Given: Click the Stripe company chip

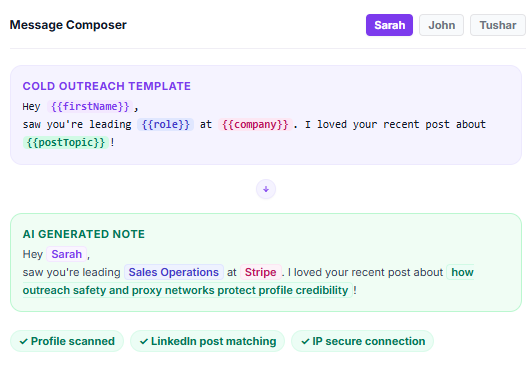Looking at the screenshot, I should click(261, 272).
